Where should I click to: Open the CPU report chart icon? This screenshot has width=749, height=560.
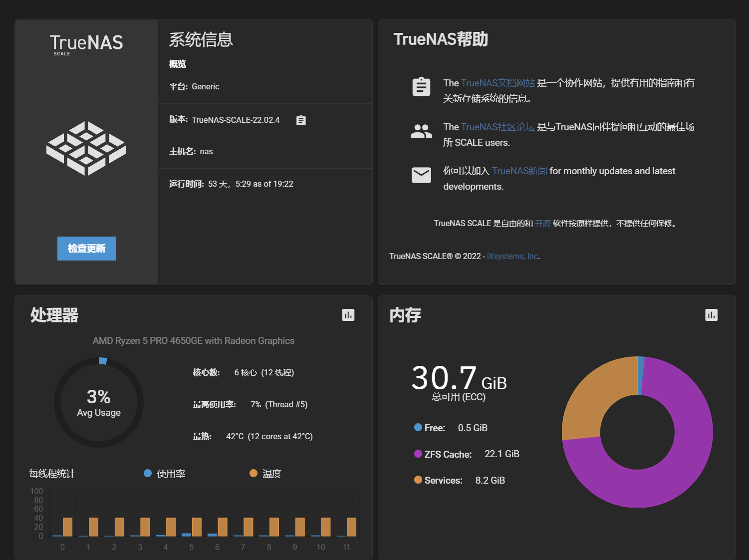point(348,315)
